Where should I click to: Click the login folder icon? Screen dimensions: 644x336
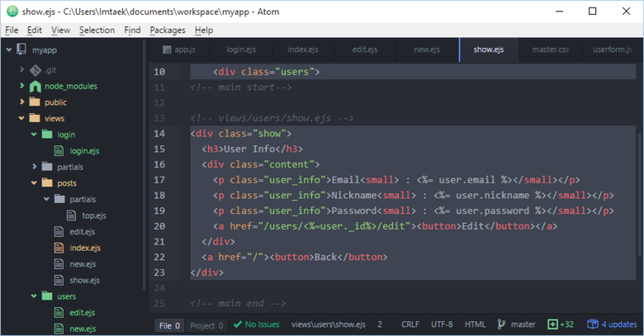47,134
